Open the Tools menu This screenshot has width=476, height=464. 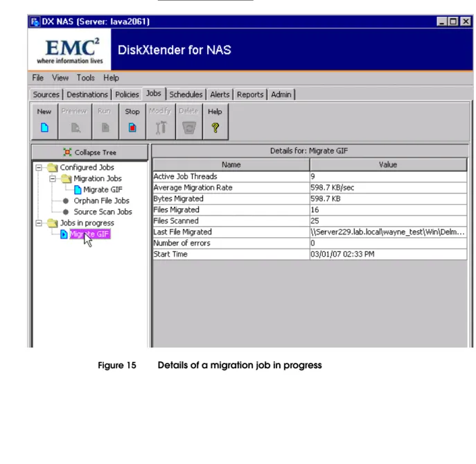click(x=85, y=78)
